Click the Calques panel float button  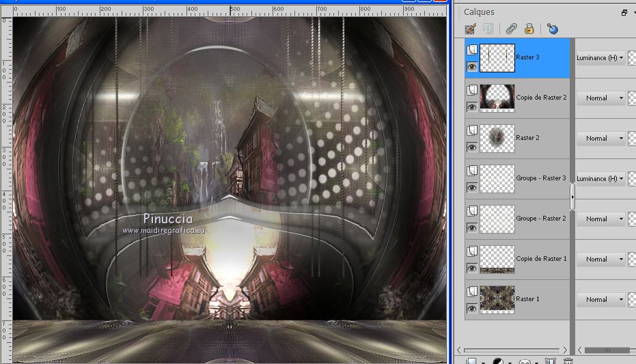(x=624, y=12)
